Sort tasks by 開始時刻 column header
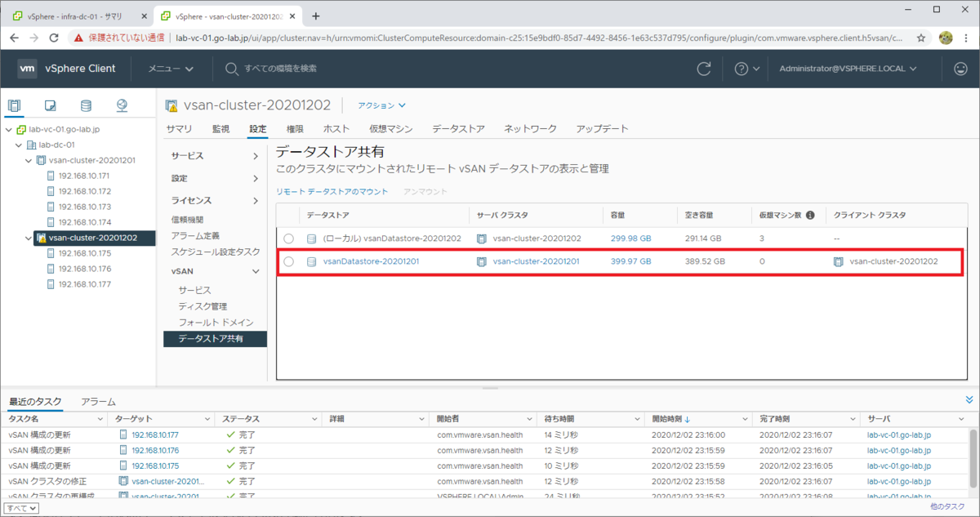The height and width of the screenshot is (517, 980). [670, 419]
